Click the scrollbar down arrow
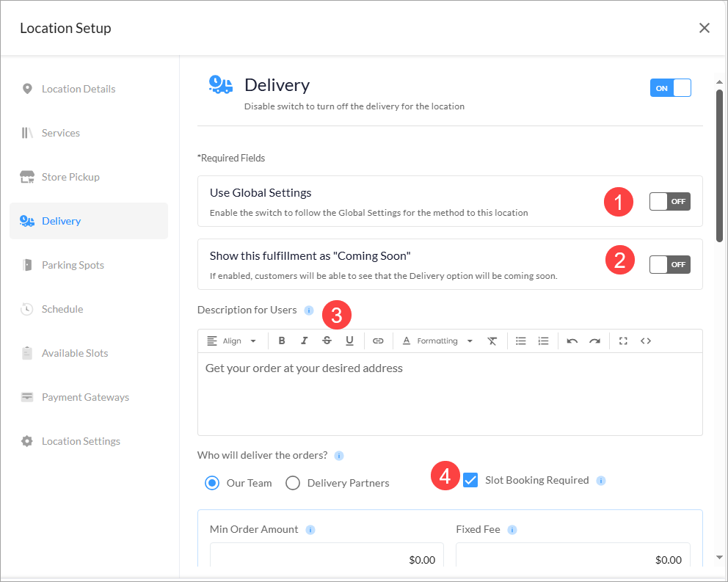Viewport: 728px width, 582px height. coord(719,557)
